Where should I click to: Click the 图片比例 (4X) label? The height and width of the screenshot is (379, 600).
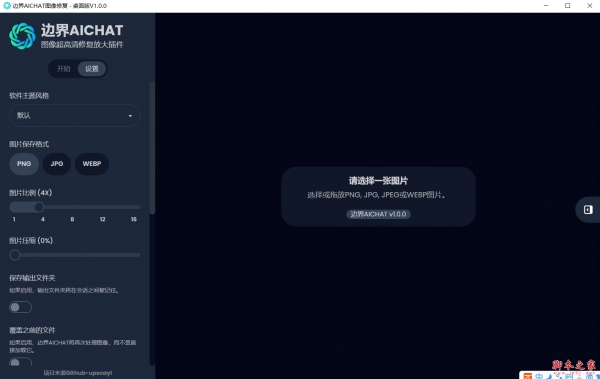(31, 193)
